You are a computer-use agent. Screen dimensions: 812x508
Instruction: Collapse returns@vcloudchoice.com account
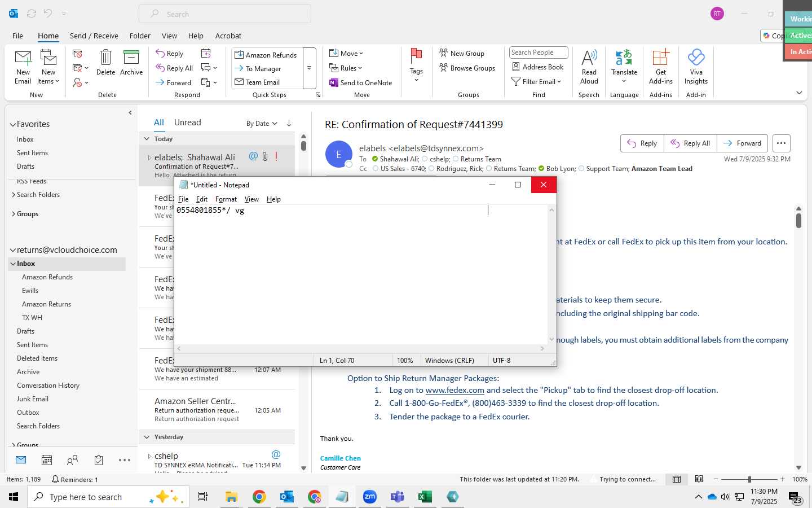[12, 250]
